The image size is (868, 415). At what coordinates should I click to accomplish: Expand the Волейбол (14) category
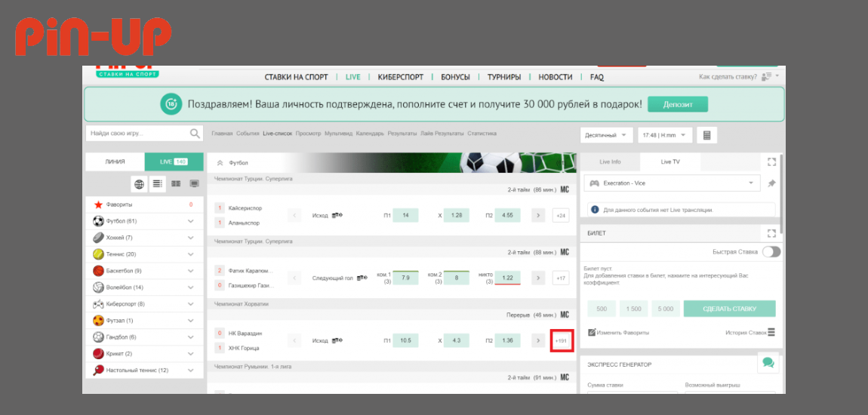tap(190, 287)
